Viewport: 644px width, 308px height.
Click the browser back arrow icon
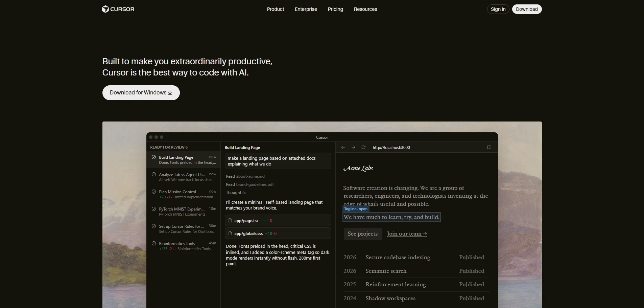pyautogui.click(x=343, y=147)
